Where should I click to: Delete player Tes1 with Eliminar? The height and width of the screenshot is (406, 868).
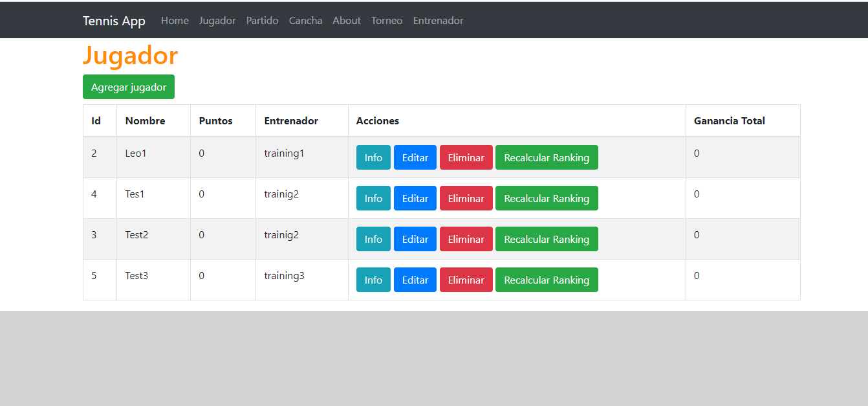click(x=466, y=198)
